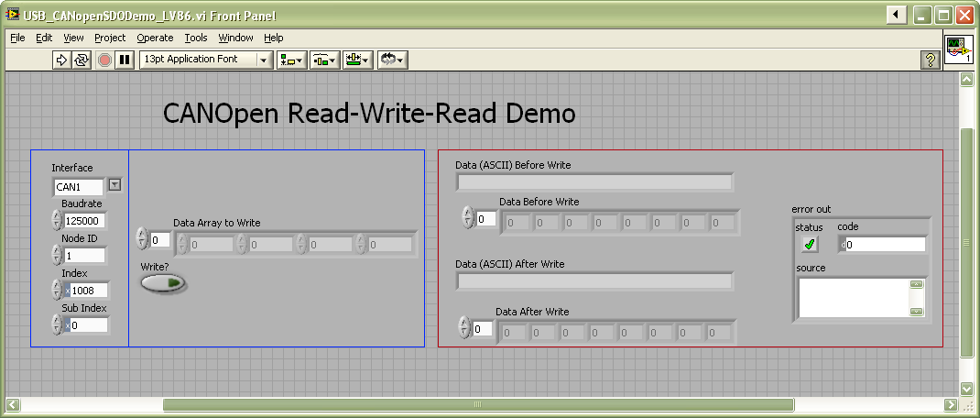Click the Interface CAN1 field

78,186
